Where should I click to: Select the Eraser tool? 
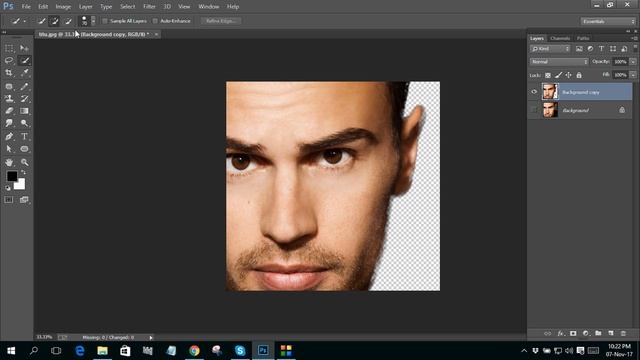[x=9, y=111]
